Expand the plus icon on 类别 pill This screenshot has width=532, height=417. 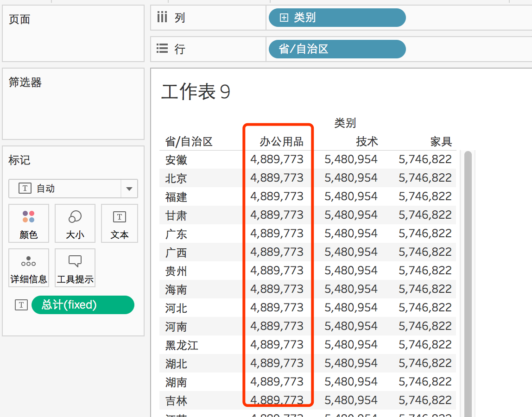pos(284,17)
